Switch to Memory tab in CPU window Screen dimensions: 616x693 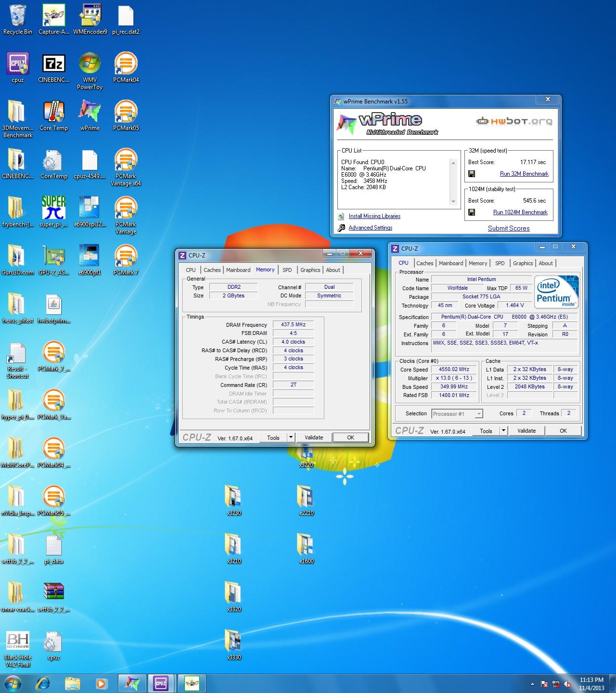click(478, 263)
